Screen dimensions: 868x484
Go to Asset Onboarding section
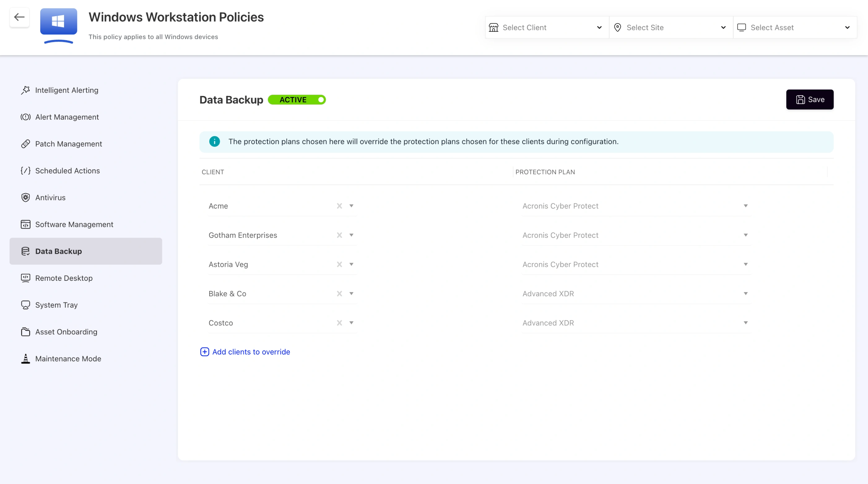click(86, 332)
